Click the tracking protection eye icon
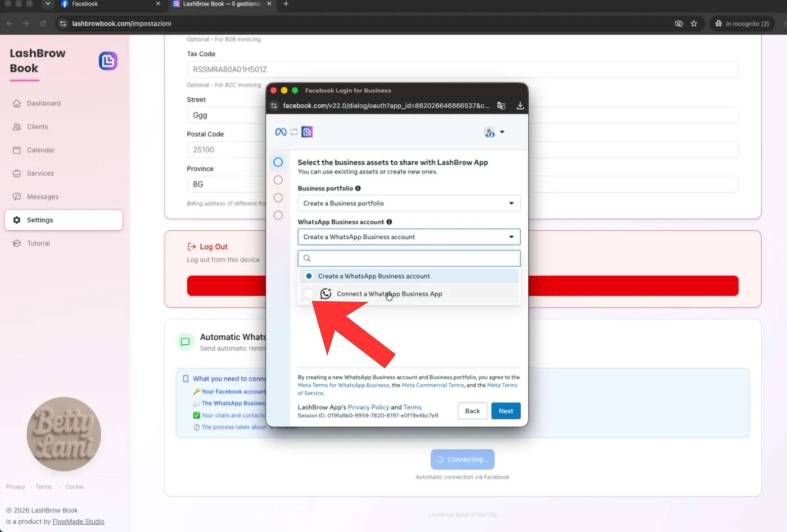 (679, 24)
